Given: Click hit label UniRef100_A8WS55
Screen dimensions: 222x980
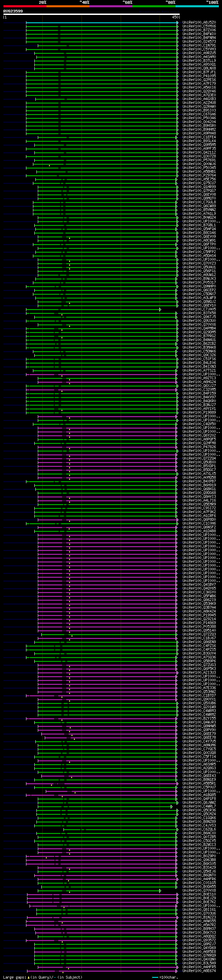Looking at the screenshot, I should [199, 921].
